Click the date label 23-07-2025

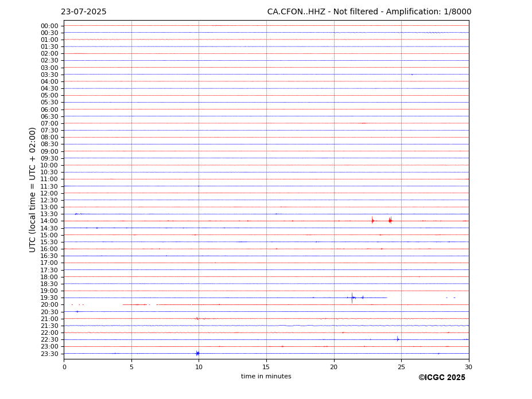click(x=83, y=12)
